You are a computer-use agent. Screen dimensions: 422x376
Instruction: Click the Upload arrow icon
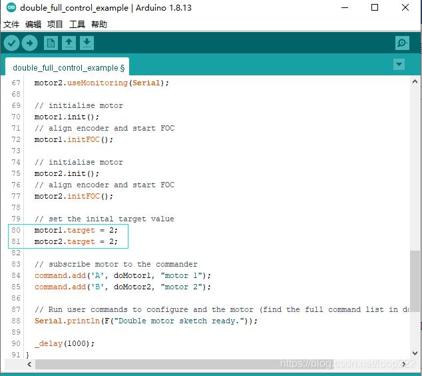pos(30,43)
